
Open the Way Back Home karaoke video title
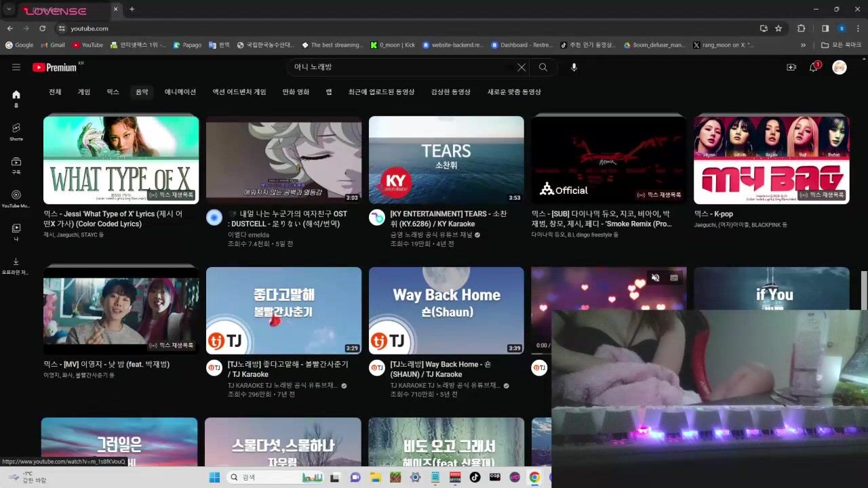(x=441, y=369)
